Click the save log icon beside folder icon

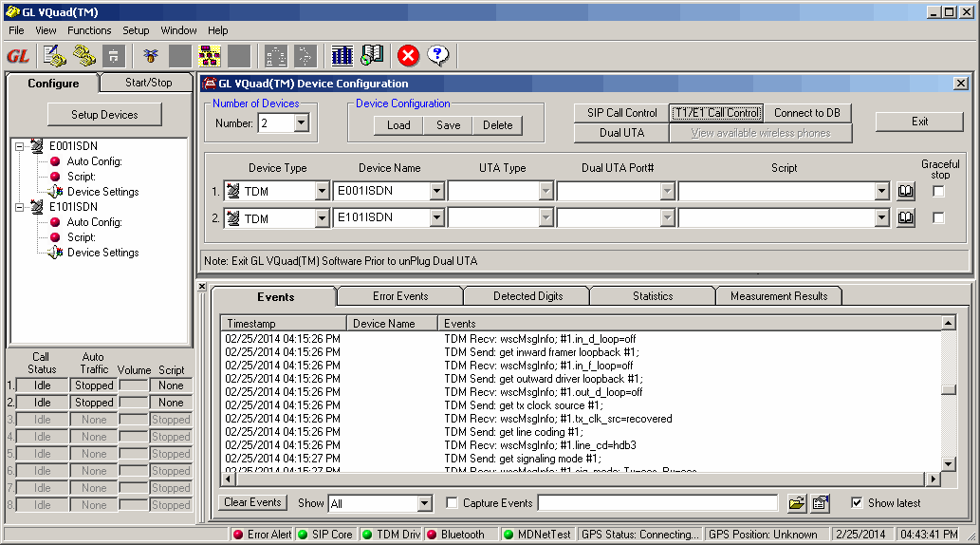tap(820, 503)
